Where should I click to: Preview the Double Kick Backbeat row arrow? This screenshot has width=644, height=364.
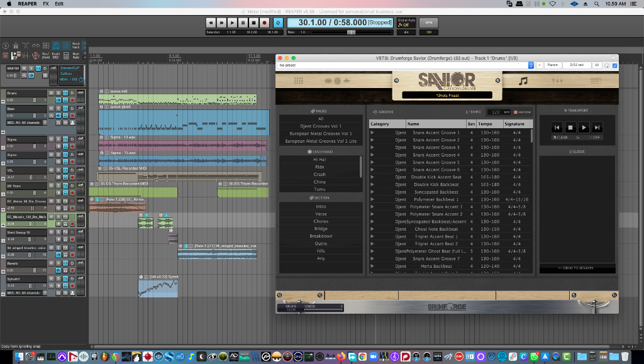[x=372, y=184]
